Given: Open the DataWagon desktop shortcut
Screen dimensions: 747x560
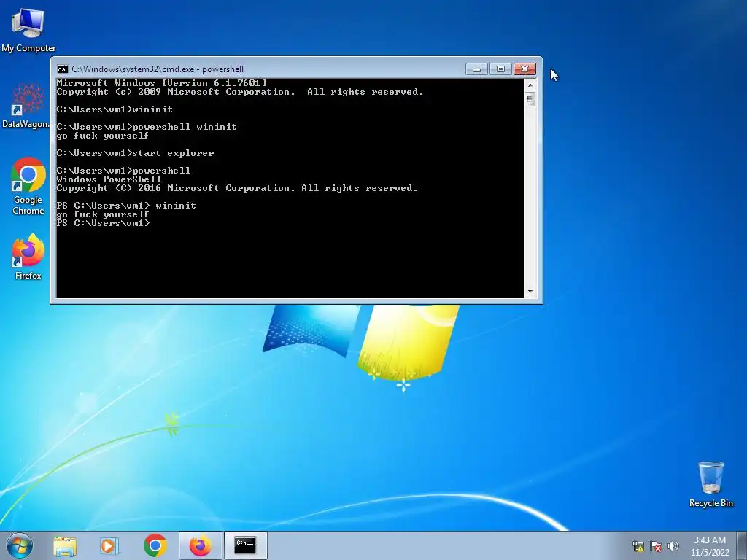Looking at the screenshot, I should (26, 106).
